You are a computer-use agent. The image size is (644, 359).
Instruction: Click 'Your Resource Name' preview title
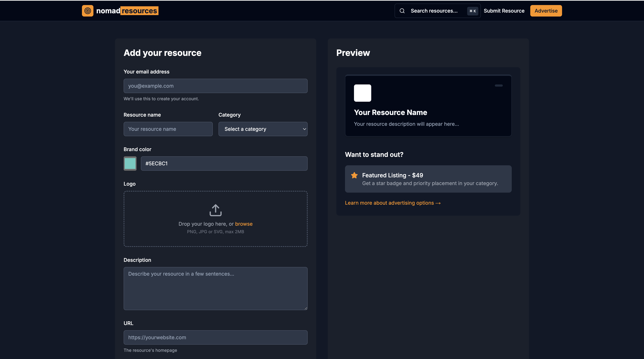point(390,112)
